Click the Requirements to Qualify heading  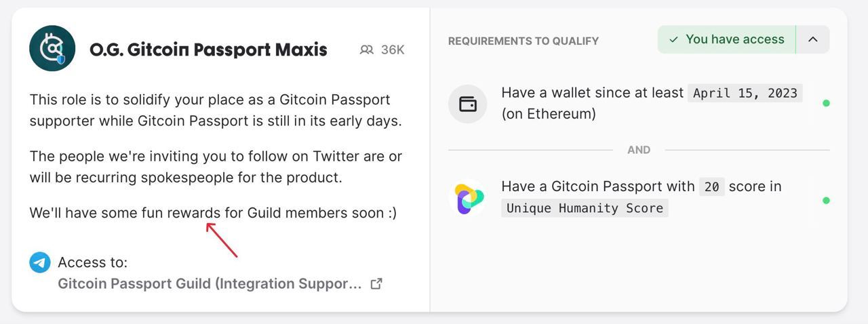click(523, 41)
